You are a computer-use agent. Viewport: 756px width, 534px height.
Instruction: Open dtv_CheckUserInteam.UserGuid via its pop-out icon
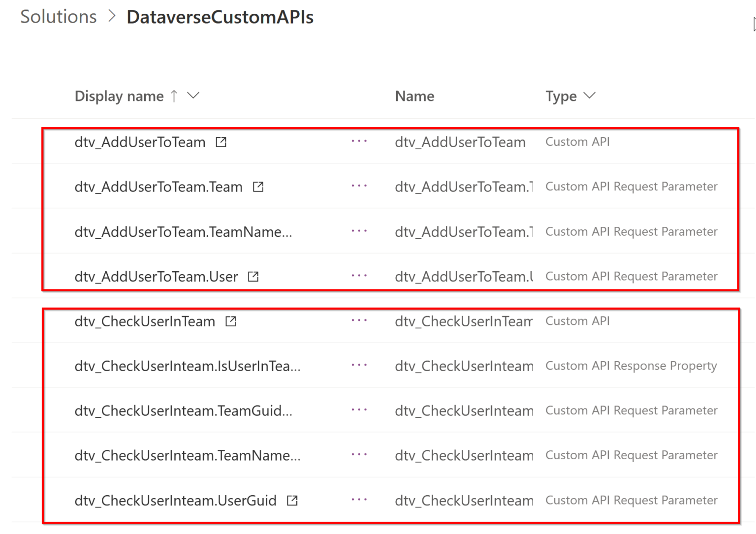(291, 500)
